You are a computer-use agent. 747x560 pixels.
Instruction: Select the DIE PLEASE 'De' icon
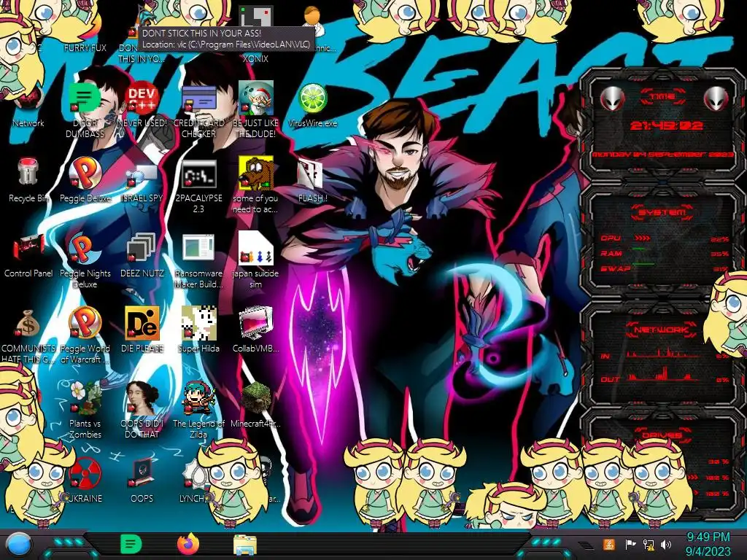tap(142, 330)
